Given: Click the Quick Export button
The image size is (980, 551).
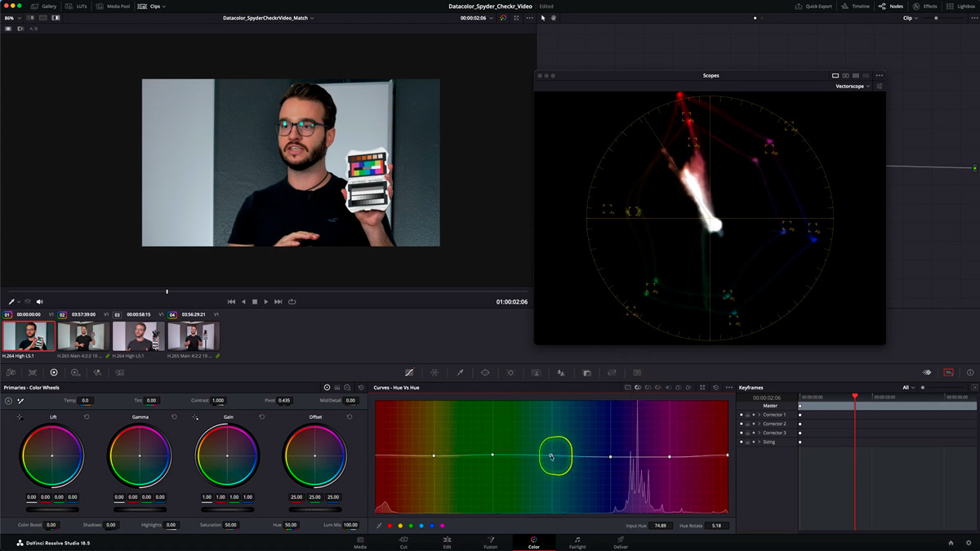Looking at the screenshot, I should click(x=813, y=6).
